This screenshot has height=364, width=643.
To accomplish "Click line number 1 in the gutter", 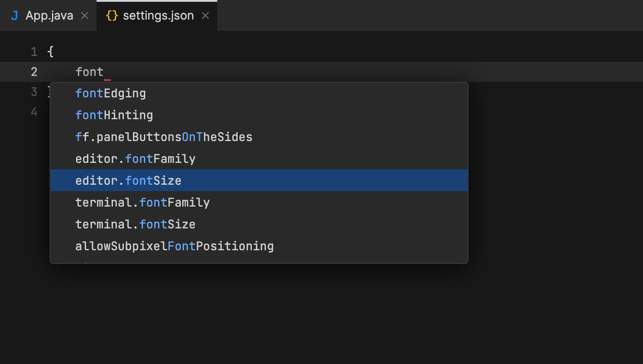I will coord(34,51).
